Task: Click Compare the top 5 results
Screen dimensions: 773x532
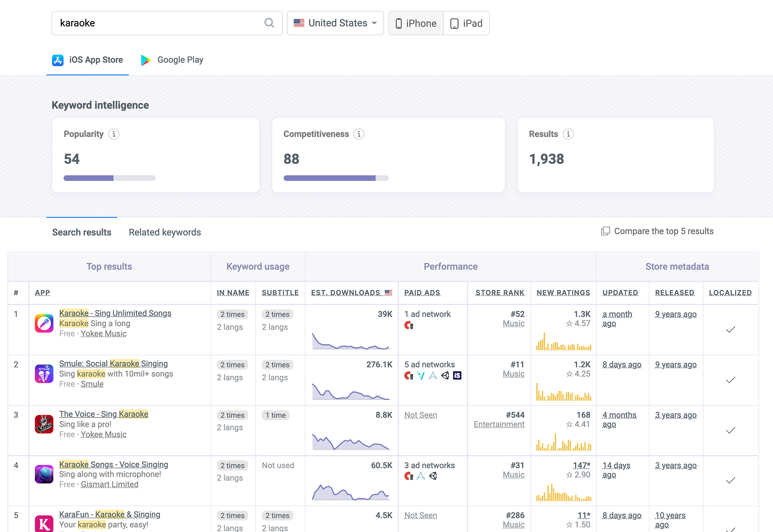Action: pyautogui.click(x=657, y=231)
